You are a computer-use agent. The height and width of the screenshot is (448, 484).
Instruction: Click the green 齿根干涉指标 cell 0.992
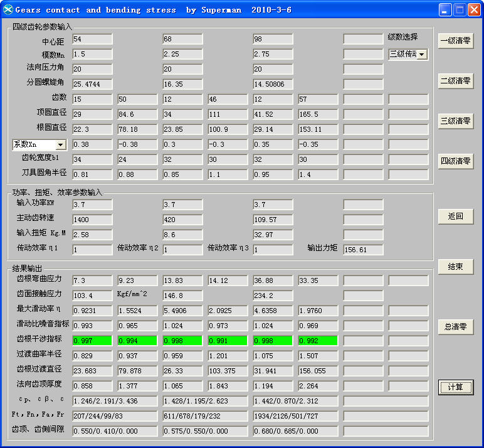pyautogui.click(x=318, y=341)
